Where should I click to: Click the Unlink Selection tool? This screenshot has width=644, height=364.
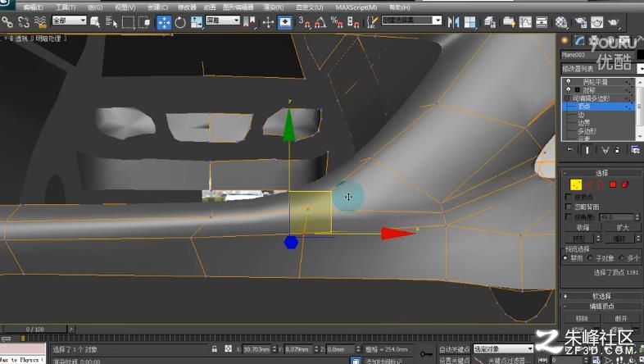24,22
